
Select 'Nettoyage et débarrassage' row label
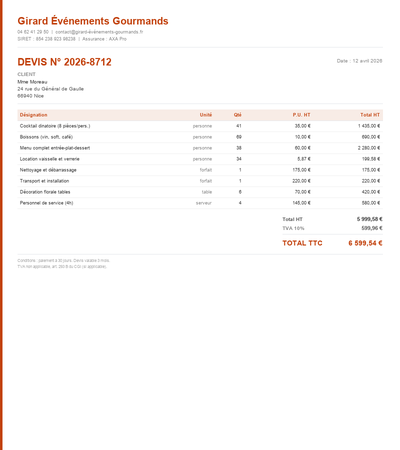point(48,170)
